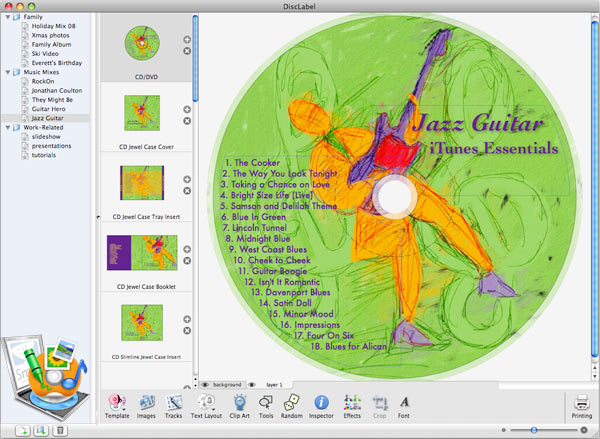Switch to the layer 1 tab
The height and width of the screenshot is (439, 600).
273,384
